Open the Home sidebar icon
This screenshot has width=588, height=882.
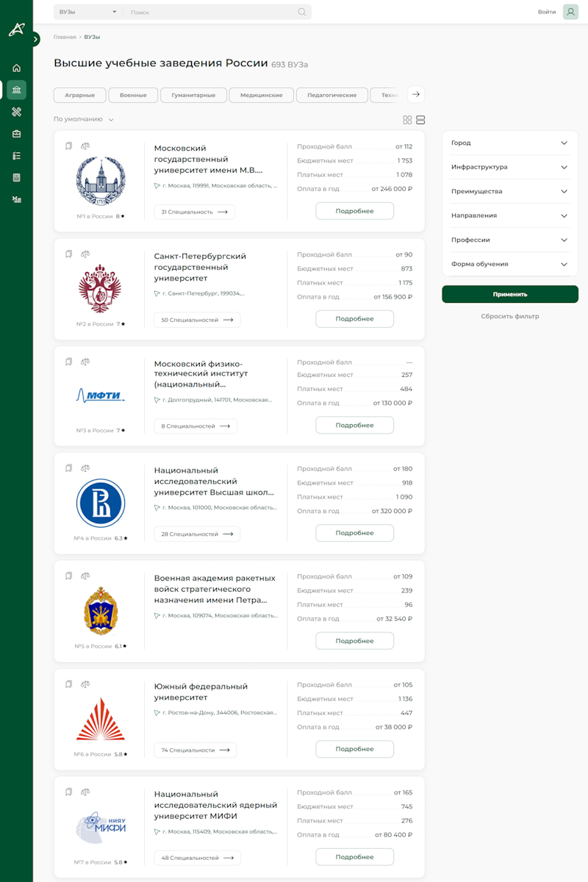pos(16,68)
